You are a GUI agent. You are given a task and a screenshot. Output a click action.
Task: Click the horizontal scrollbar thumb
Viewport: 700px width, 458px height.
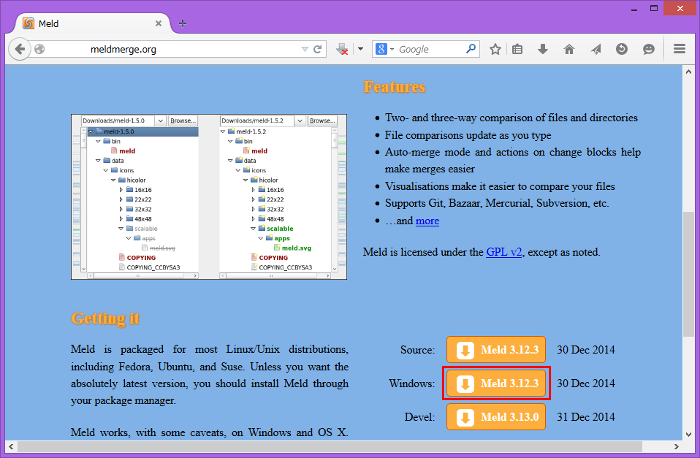329,446
